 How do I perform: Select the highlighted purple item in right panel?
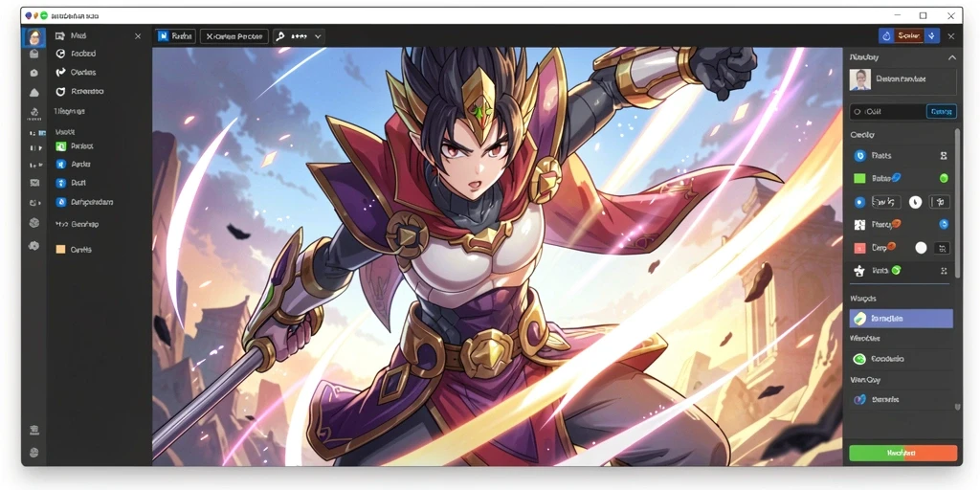[x=902, y=318]
